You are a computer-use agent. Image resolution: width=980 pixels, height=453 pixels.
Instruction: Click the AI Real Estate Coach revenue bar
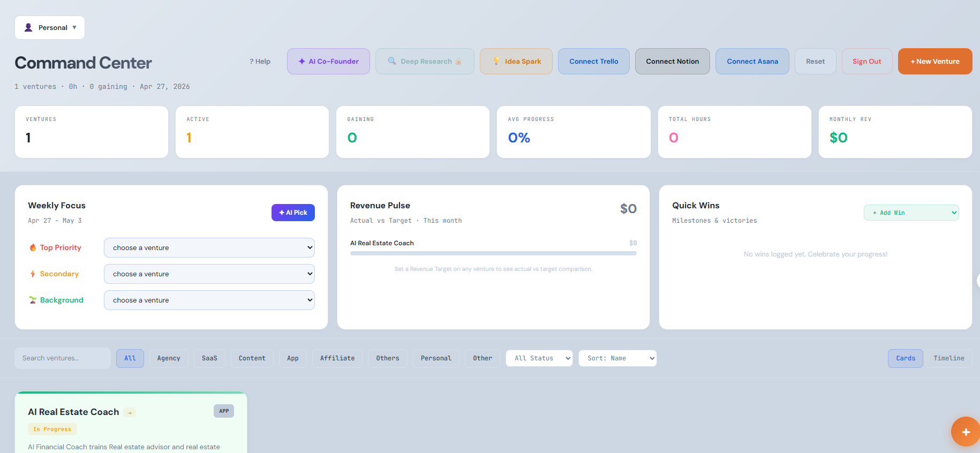[493, 253]
